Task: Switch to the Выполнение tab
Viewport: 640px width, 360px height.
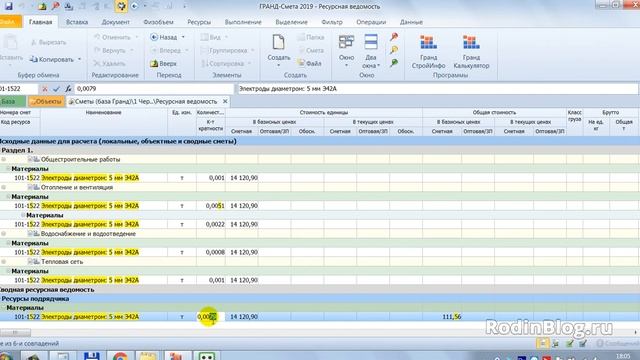Action: pos(243,22)
